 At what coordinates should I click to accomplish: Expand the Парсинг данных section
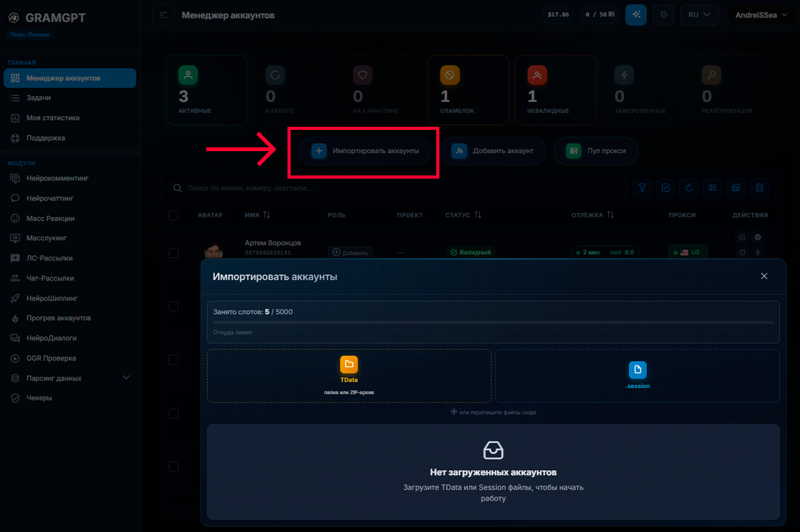70,378
